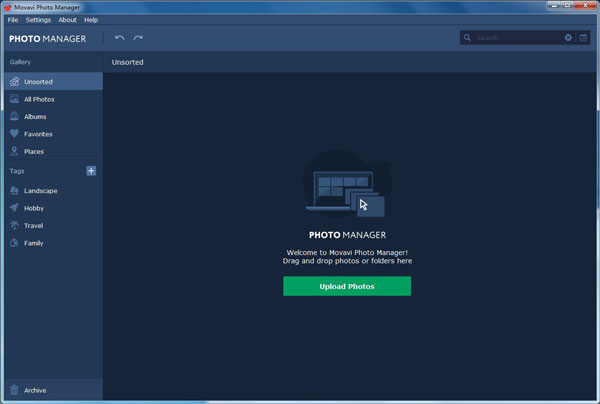Image resolution: width=600 pixels, height=404 pixels.
Task: Maximize the Movavi Photo Manager window
Action: [x=567, y=5]
